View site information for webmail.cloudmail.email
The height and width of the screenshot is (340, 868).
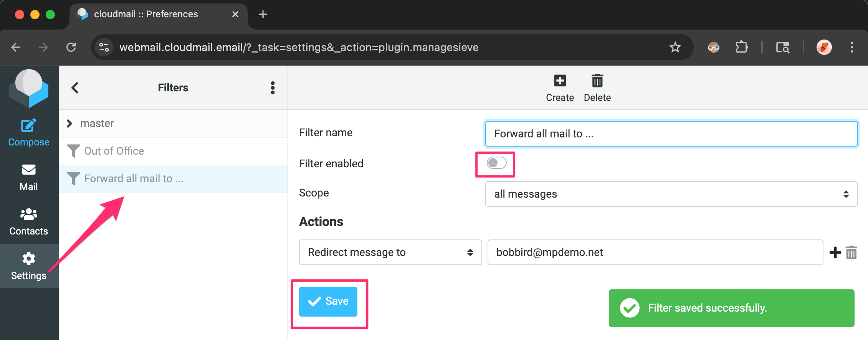104,47
